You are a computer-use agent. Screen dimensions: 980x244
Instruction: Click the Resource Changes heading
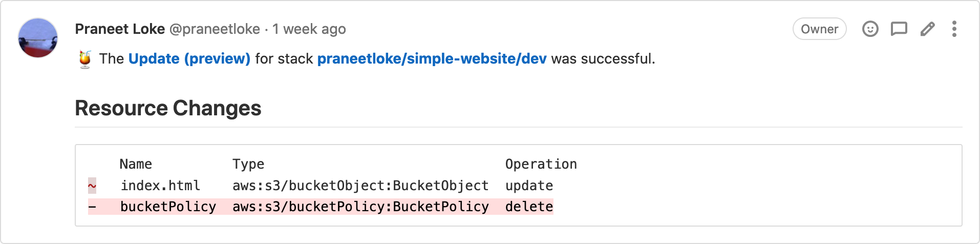pos(168,108)
